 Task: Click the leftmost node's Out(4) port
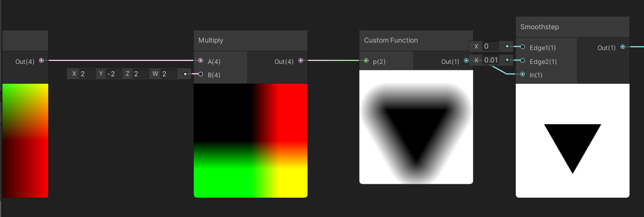pos(41,61)
